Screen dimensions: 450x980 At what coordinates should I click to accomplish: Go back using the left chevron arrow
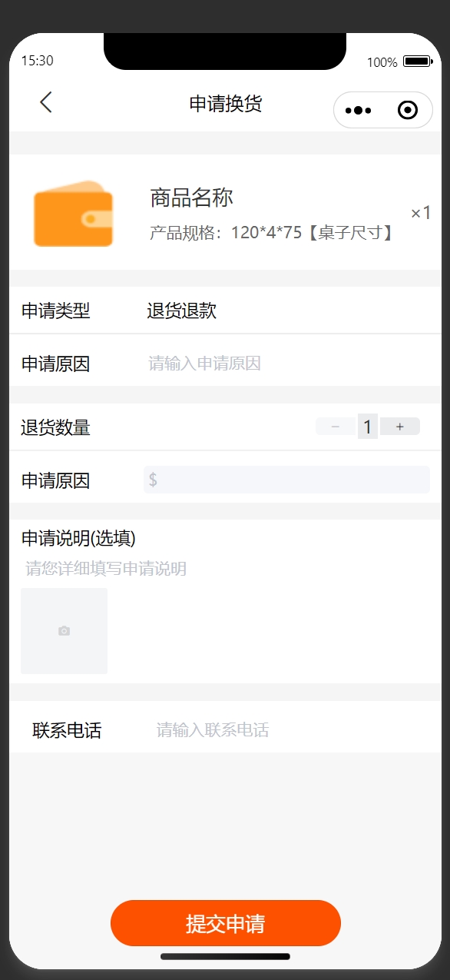pos(46,102)
